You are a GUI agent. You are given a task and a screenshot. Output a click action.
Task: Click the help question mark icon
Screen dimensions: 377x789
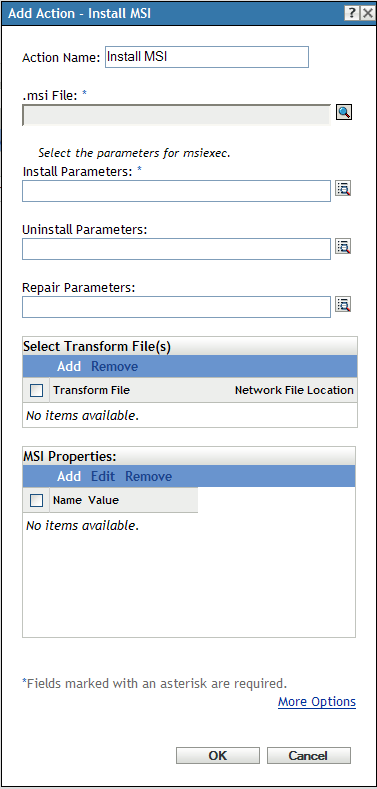(x=352, y=14)
